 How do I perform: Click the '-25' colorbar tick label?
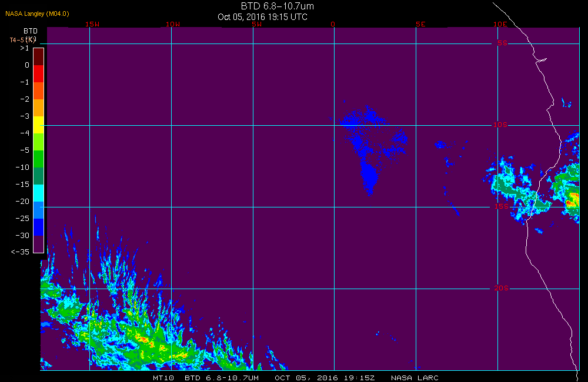[22, 219]
